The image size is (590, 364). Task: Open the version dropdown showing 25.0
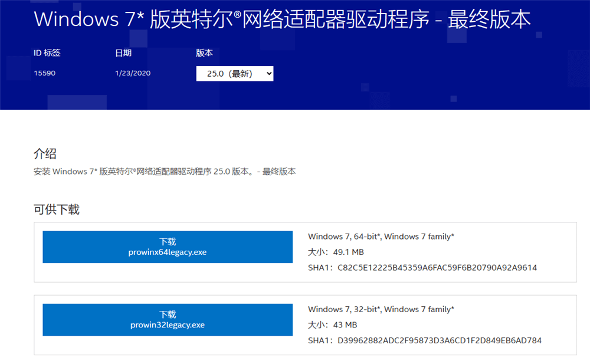tap(234, 73)
